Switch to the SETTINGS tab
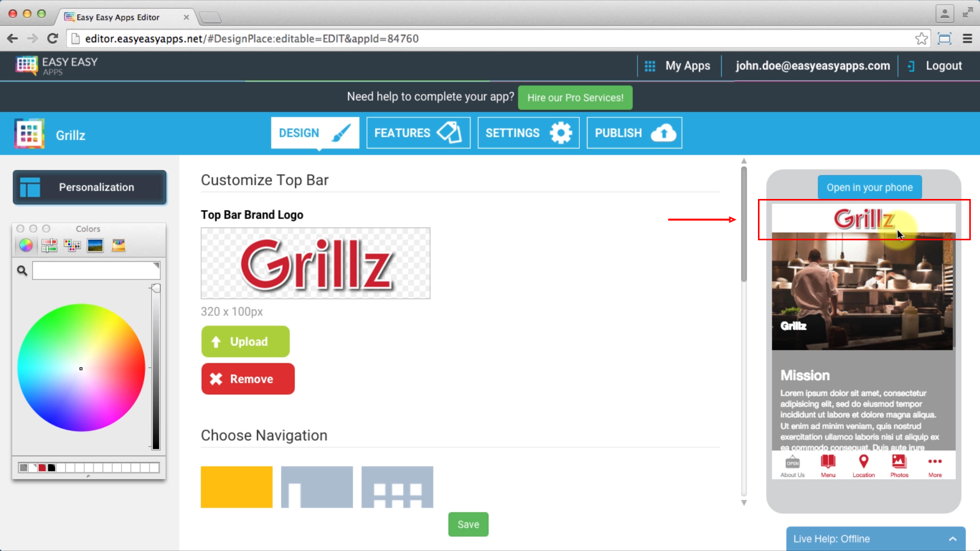Image resolution: width=980 pixels, height=551 pixels. pyautogui.click(x=528, y=133)
